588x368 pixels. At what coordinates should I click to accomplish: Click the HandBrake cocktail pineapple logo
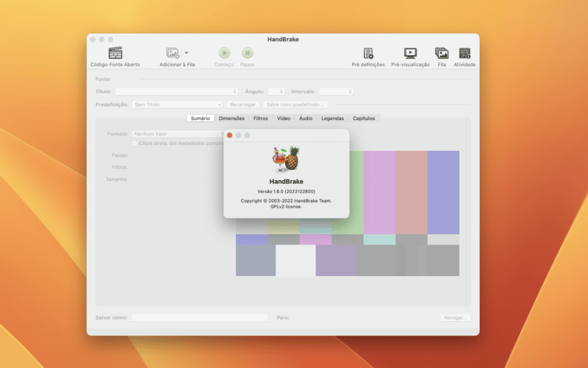tap(286, 159)
